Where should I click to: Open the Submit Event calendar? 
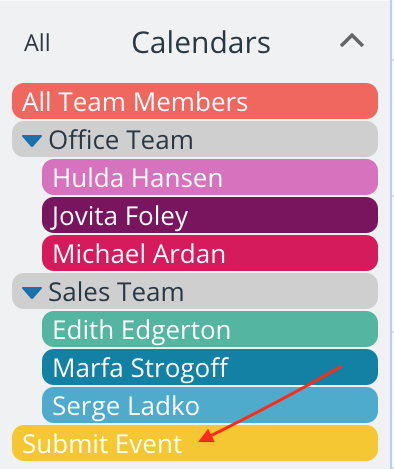click(195, 443)
